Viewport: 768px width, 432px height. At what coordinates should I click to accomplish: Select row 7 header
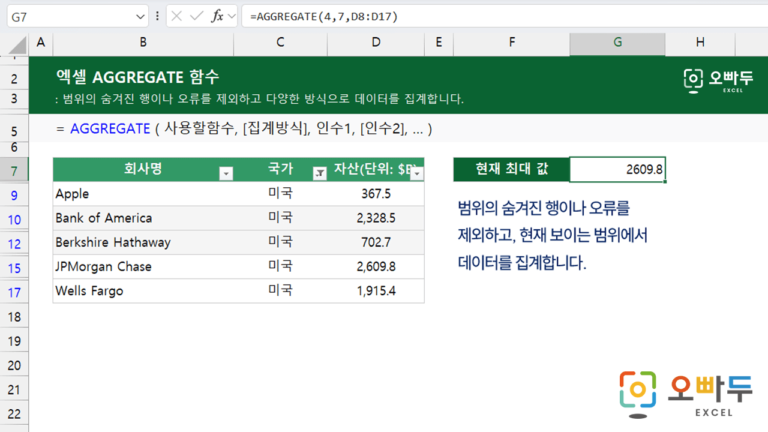pos(14,170)
